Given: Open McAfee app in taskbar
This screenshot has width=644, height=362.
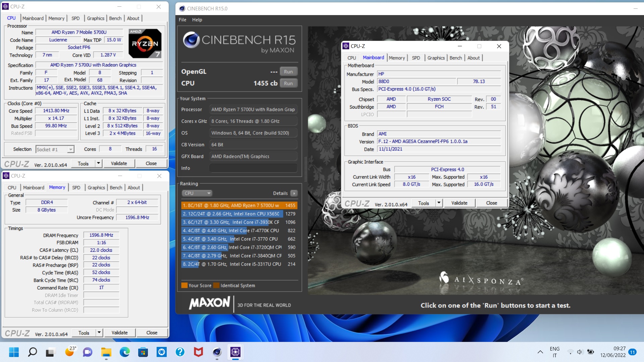Looking at the screenshot, I should pyautogui.click(x=198, y=352).
